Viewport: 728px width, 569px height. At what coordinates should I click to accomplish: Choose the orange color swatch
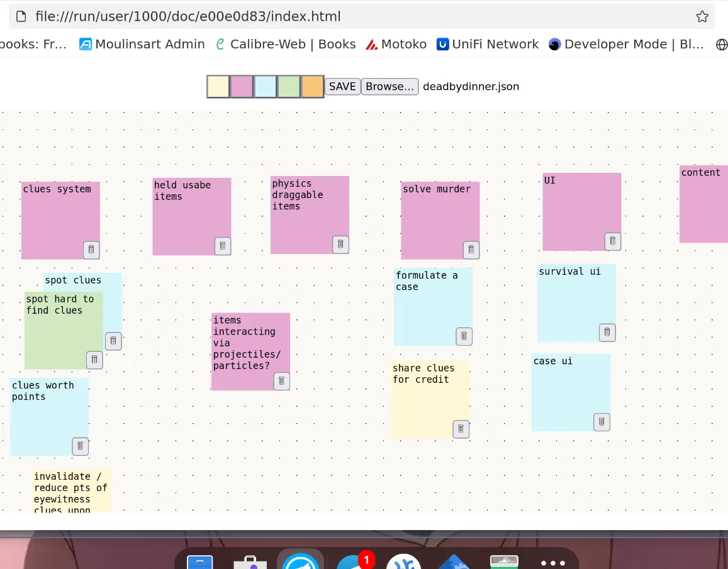pos(312,87)
